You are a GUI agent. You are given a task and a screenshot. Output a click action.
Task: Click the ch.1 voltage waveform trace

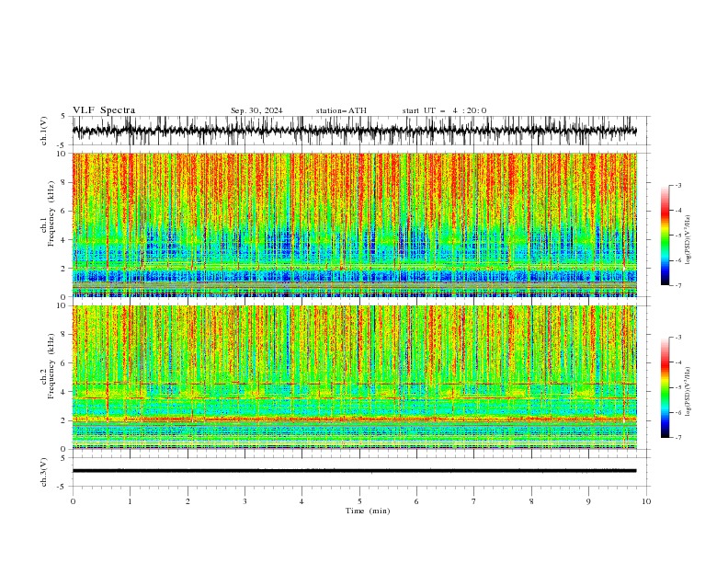[354, 131]
